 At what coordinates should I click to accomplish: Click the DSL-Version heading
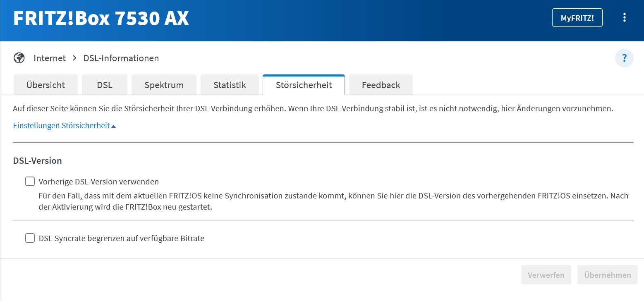[x=38, y=161]
